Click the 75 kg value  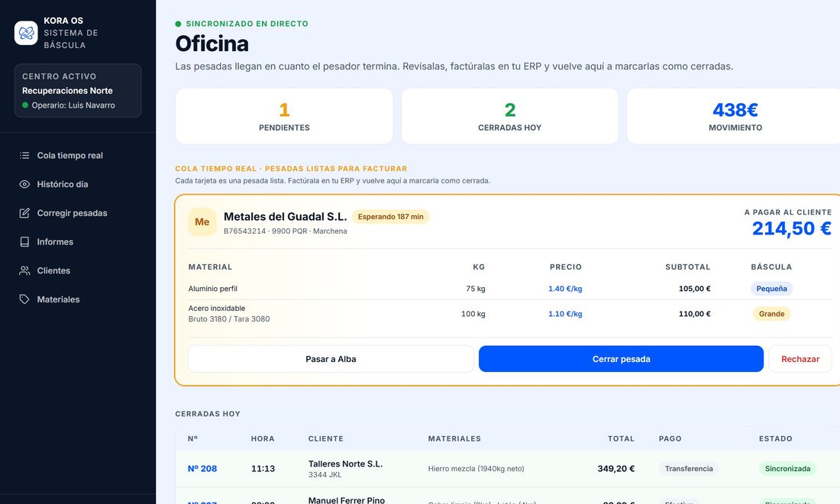[x=475, y=289]
